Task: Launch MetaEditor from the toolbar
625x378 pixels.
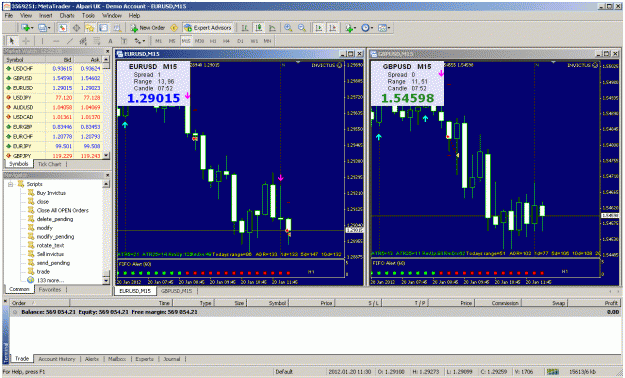Action: click(174, 28)
